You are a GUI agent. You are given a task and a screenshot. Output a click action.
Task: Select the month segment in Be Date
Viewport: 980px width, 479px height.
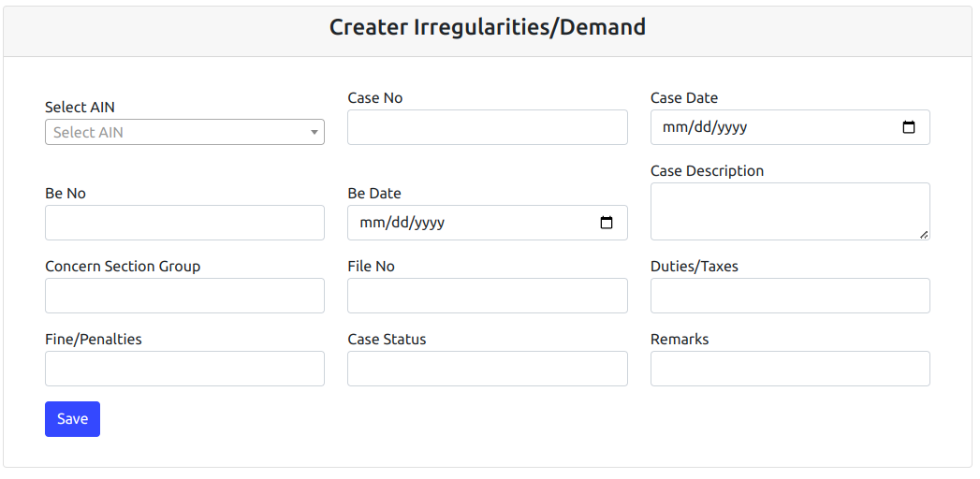tap(370, 223)
